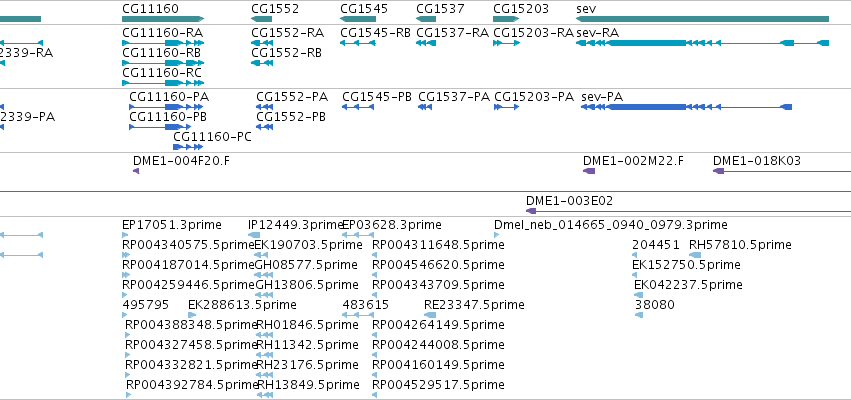Click the DME1-004F20.F purple marker
851x400 pixels.
[x=136, y=171]
